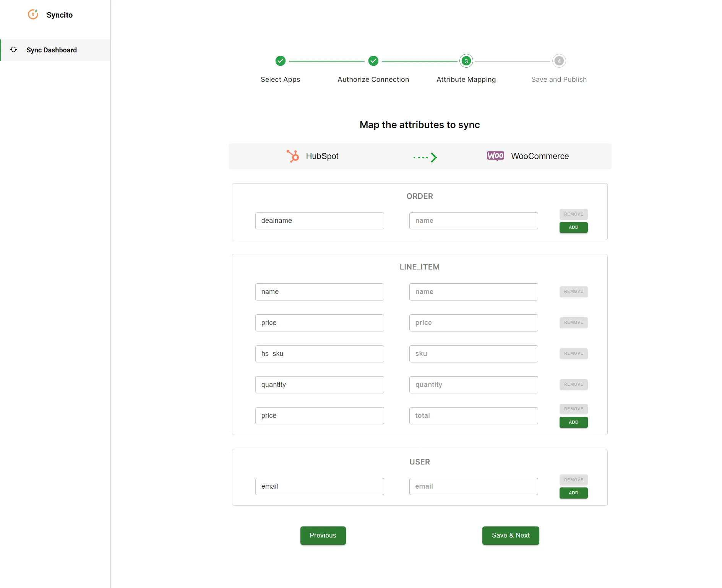The height and width of the screenshot is (588, 722).
Task: Click the dealname input field
Action: 320,221
